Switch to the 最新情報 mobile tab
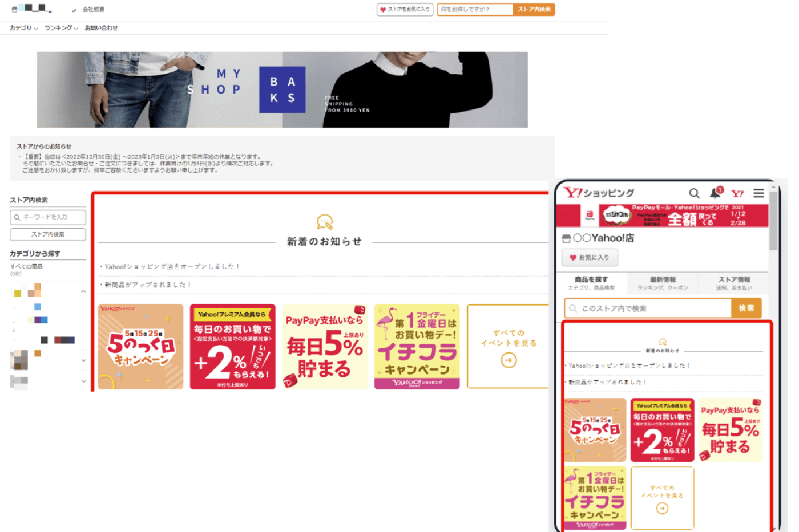The width and height of the screenshot is (799, 532). click(x=663, y=283)
